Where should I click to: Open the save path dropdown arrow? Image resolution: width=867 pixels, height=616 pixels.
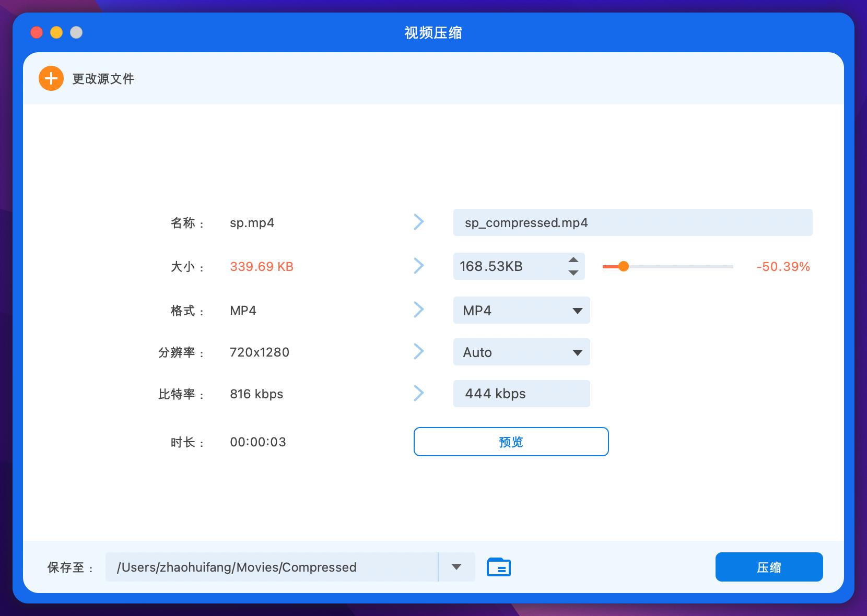tap(456, 567)
